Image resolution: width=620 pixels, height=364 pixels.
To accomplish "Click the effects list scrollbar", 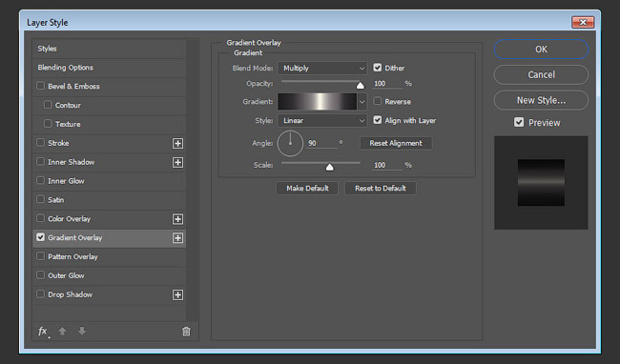I will [192, 180].
